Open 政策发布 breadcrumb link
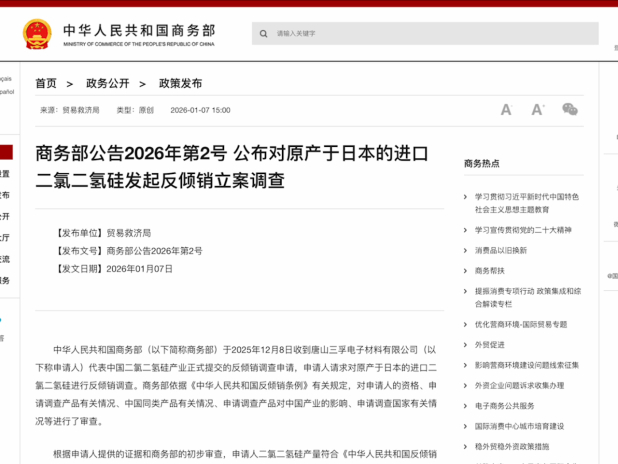This screenshot has width=618, height=464. [180, 83]
